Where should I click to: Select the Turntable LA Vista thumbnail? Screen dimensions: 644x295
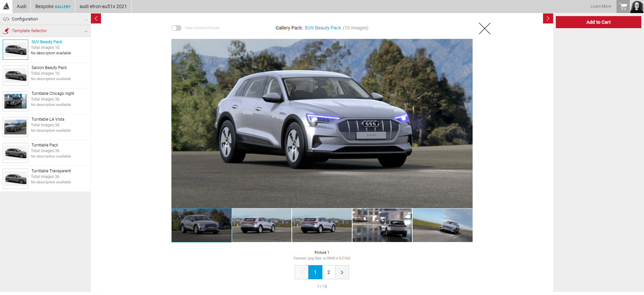15,127
